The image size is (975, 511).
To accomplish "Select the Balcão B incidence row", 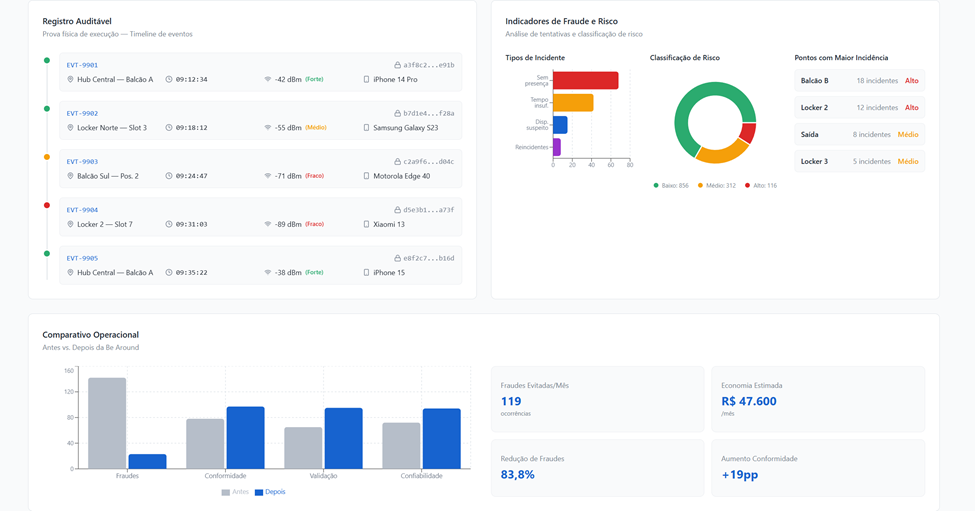I will point(859,81).
